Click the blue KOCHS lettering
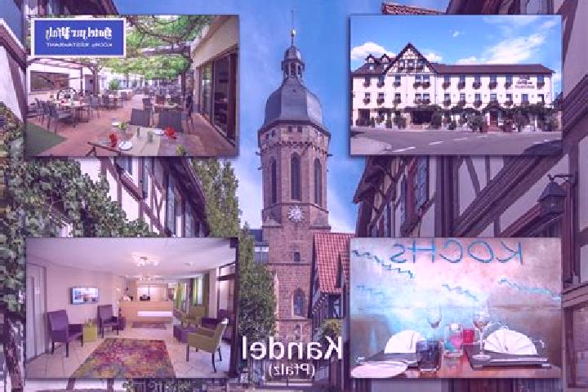588x392 pixels. [456, 252]
